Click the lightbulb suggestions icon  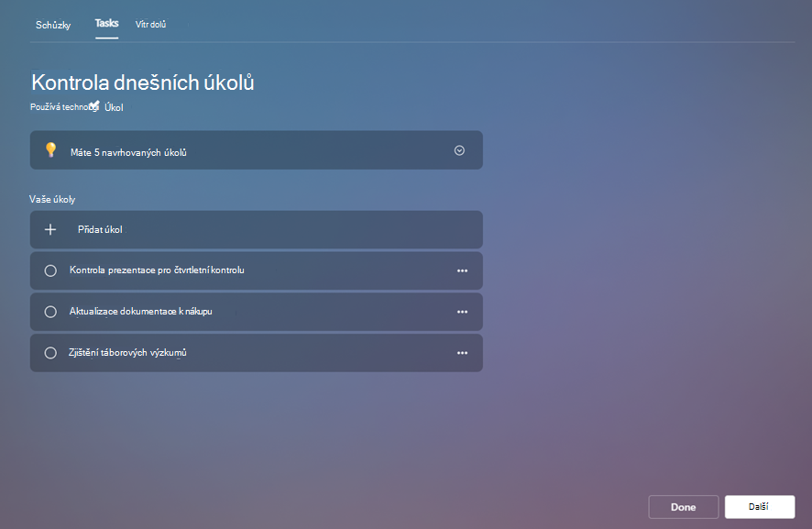pyautogui.click(x=50, y=149)
